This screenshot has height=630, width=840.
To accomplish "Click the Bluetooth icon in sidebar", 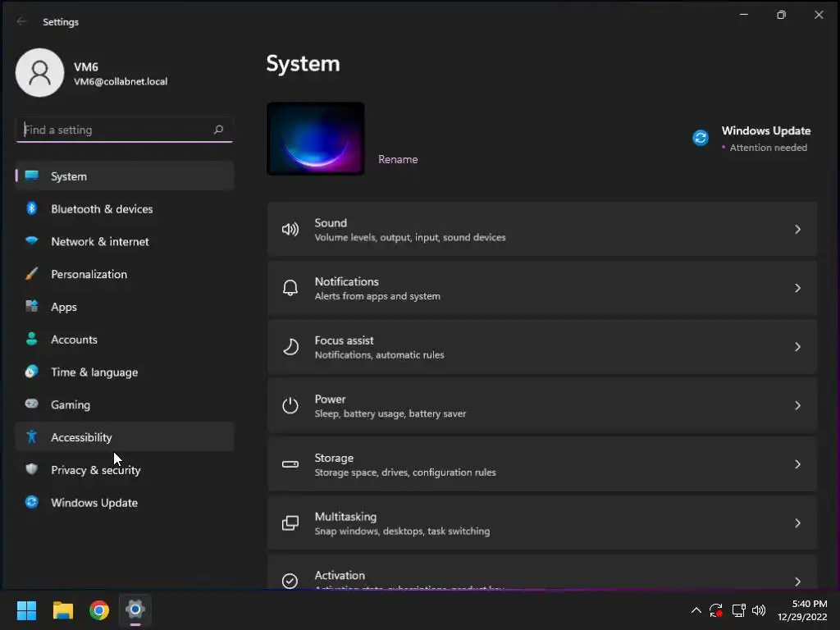I will tap(32, 208).
